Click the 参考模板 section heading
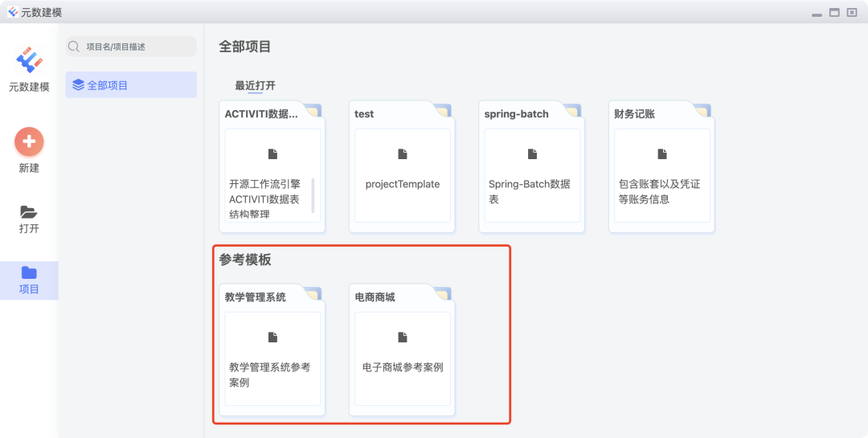 point(245,260)
